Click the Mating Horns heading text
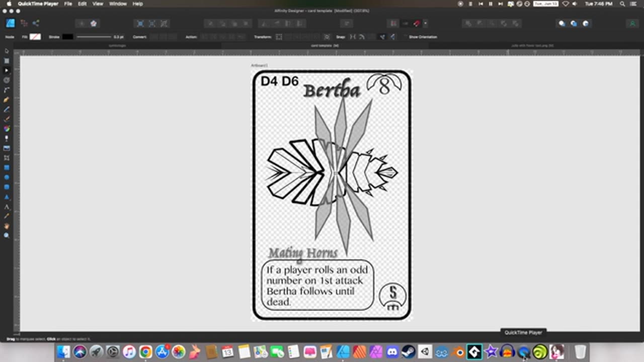 (302, 252)
